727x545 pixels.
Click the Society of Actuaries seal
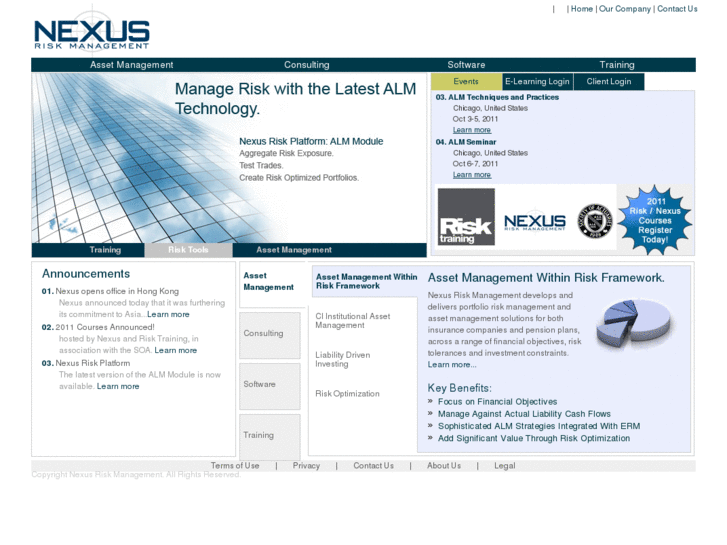(x=595, y=221)
